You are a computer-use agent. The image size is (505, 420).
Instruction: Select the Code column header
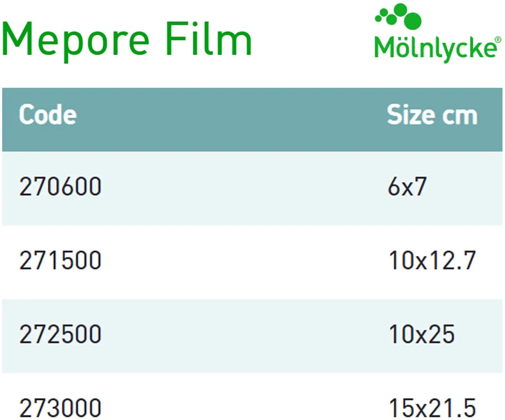click(48, 115)
